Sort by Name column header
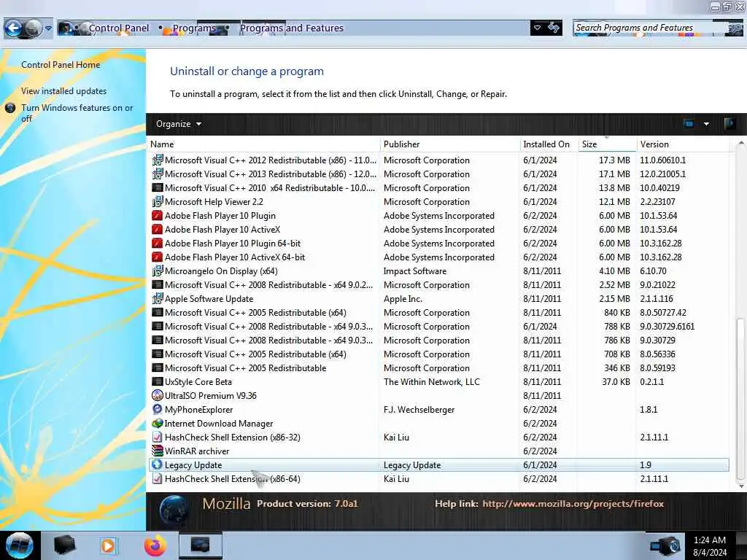 [264, 144]
